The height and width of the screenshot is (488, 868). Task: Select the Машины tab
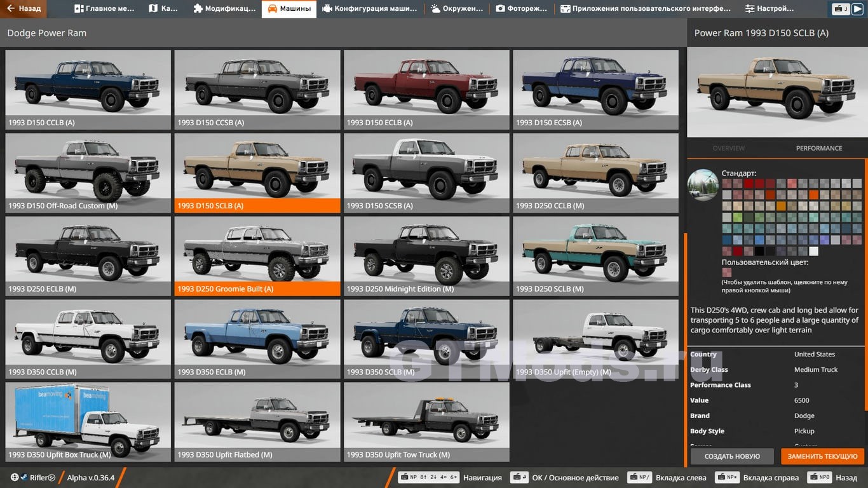click(289, 9)
